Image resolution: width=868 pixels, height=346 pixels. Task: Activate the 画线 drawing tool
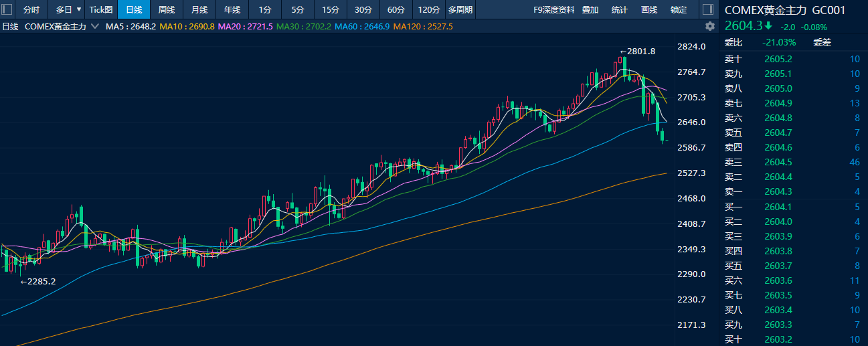(649, 9)
